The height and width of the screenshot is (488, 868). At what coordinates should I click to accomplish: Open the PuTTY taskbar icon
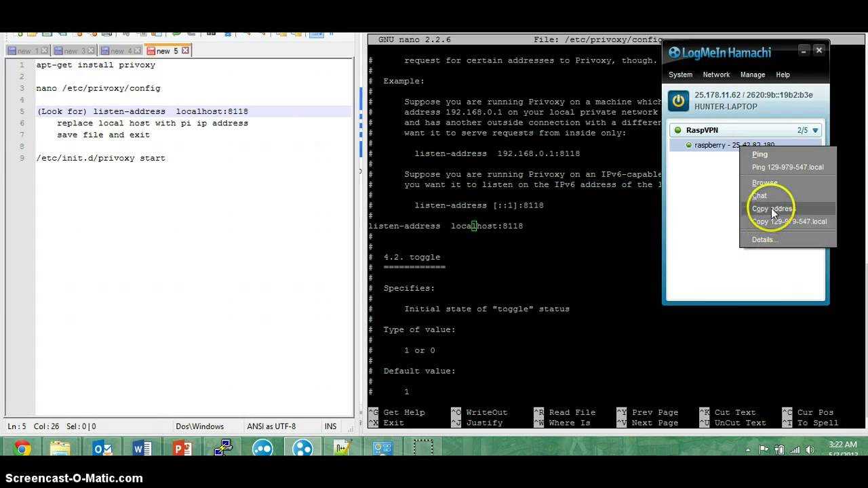pyautogui.click(x=222, y=449)
